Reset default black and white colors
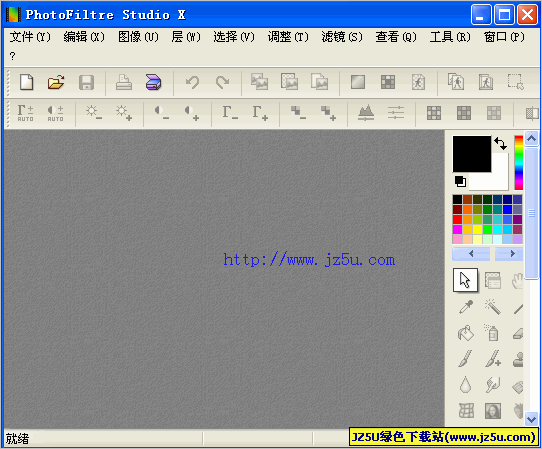The image size is (542, 449). (460, 181)
